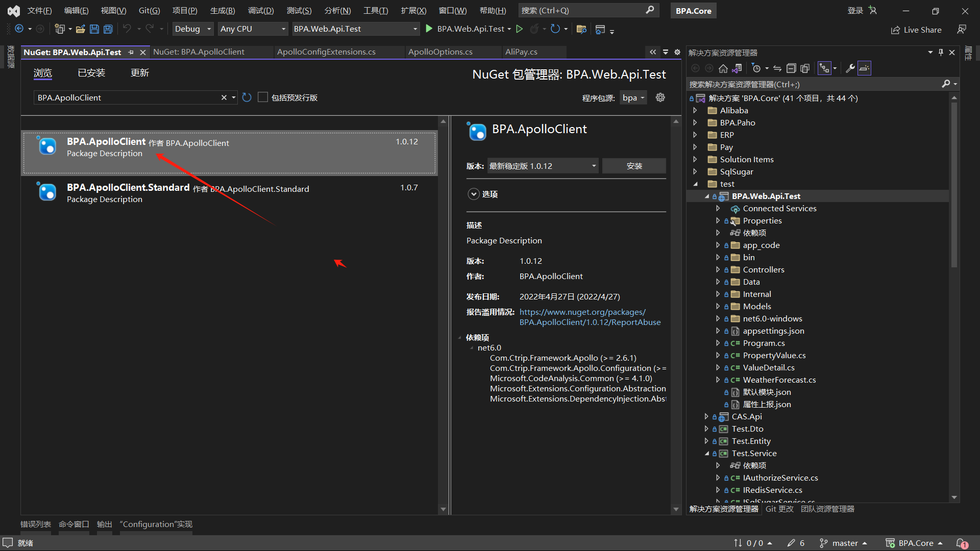This screenshot has height=551, width=980.
Task: Click the Install package button
Action: tap(634, 166)
